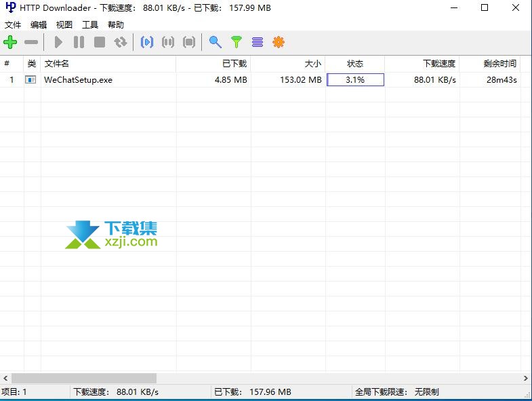
Task: Click the 项目: 1 status bar entry
Action: coord(14,392)
